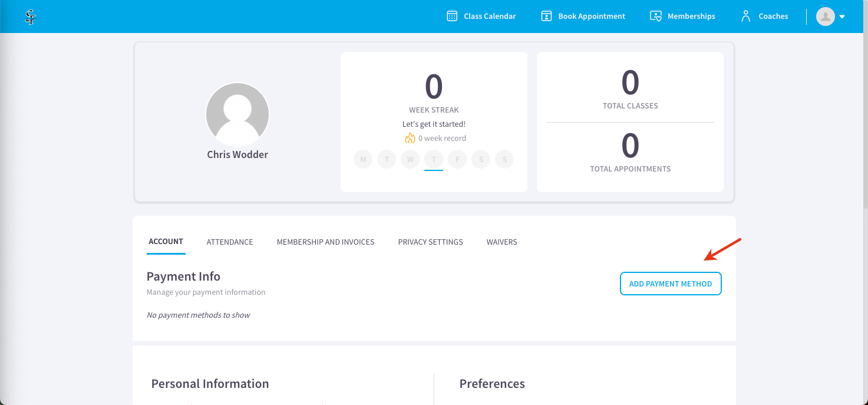868x405 pixels.
Task: Click the TOTAL CLASSES label
Action: tap(630, 106)
